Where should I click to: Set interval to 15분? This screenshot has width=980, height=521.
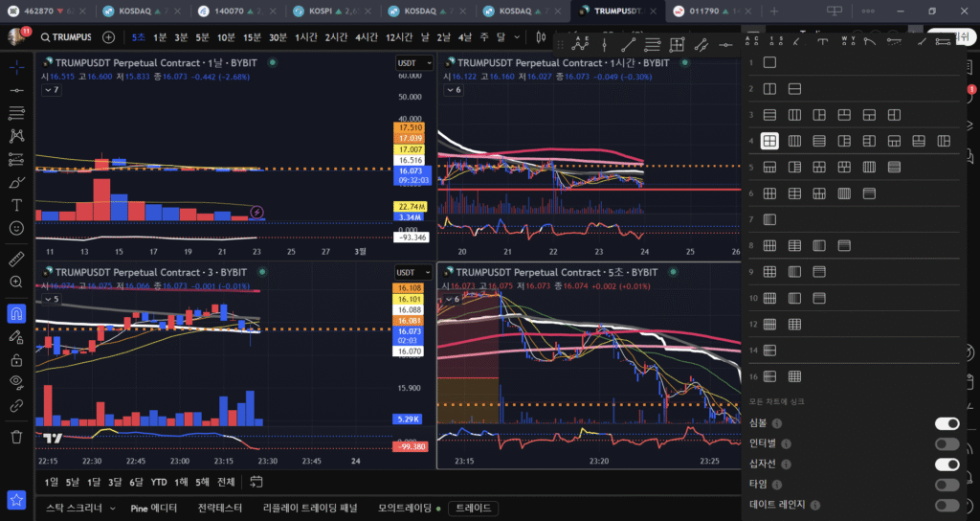(x=252, y=37)
